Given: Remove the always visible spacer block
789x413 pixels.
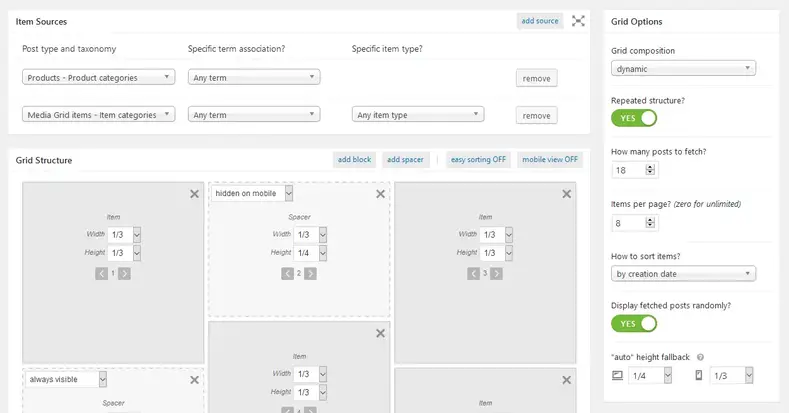Looking at the screenshot, I should tap(194, 380).
